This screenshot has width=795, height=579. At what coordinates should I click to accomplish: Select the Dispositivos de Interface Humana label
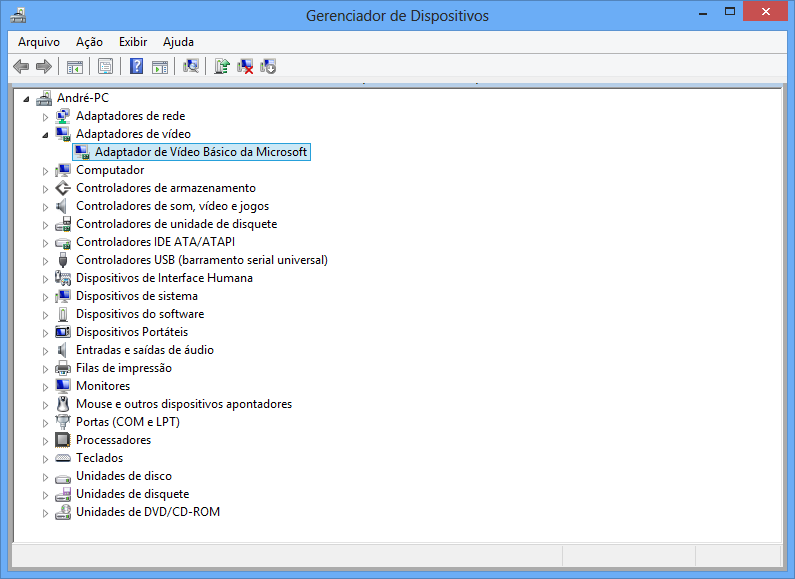(164, 278)
